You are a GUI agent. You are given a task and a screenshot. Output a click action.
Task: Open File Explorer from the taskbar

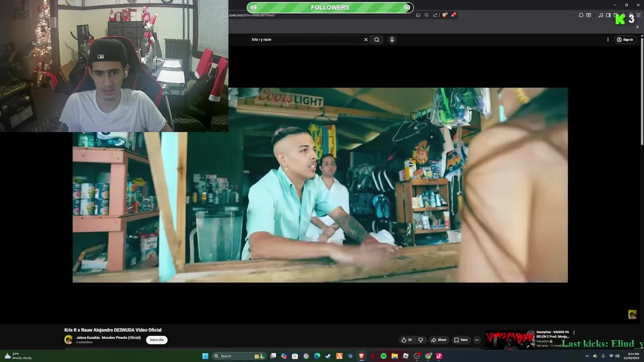(x=394, y=356)
